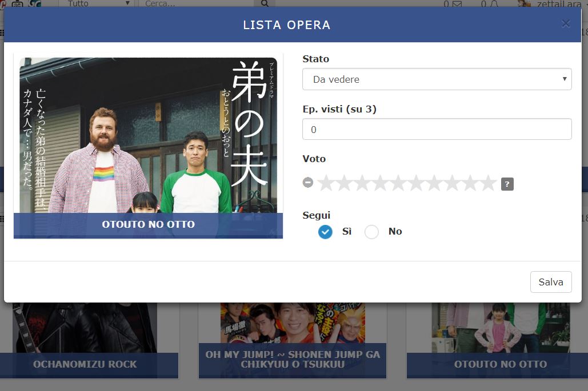Clear the rating with the minus icon
The image size is (588, 391).
click(308, 183)
